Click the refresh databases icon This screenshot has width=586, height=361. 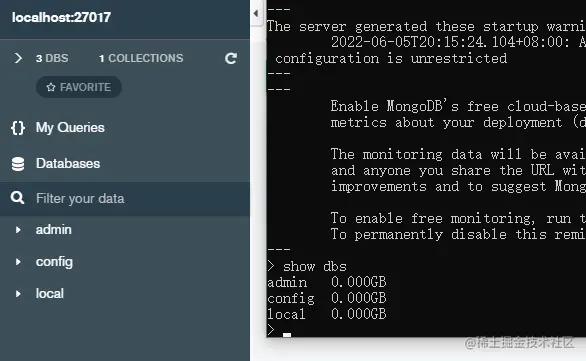point(231,58)
